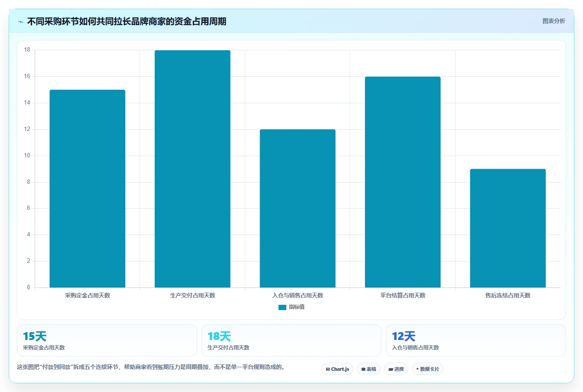Viewport: 583px width, 392px height.
Task: Click the 售后冻结占用天数 x-axis label
Action: tap(508, 295)
